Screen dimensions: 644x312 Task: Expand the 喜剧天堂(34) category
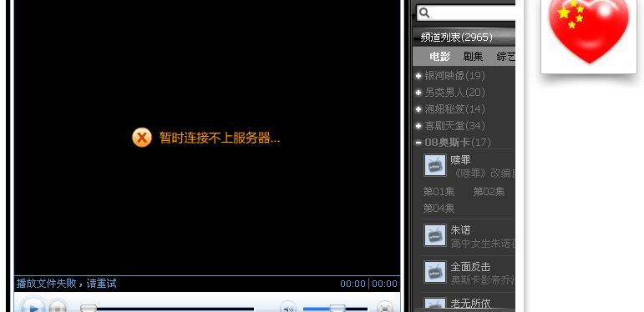[418, 126]
